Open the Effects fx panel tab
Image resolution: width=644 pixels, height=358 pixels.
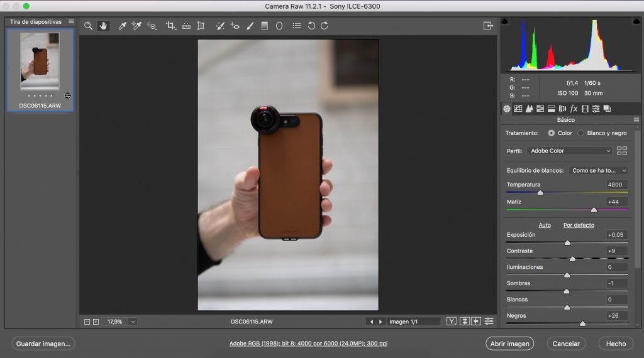574,109
